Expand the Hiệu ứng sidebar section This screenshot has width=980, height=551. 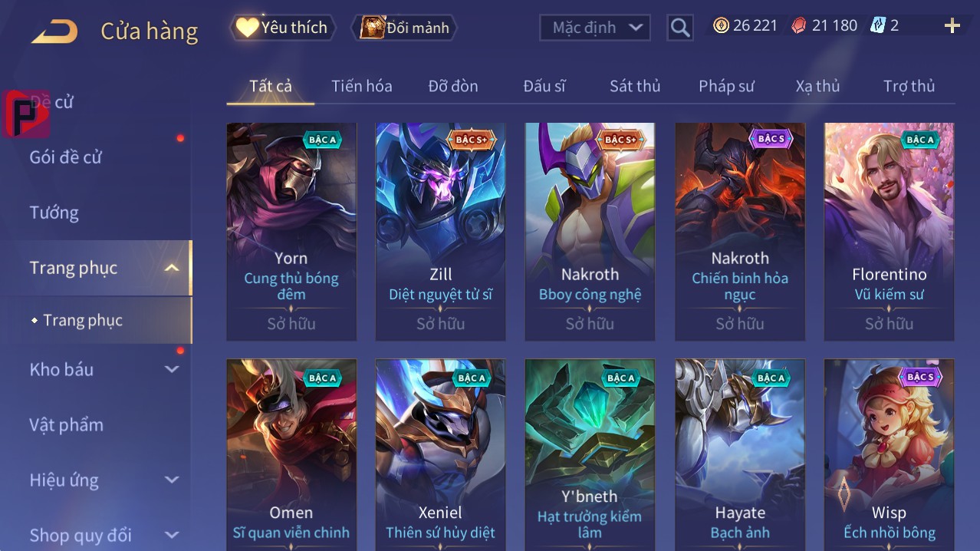point(172,480)
